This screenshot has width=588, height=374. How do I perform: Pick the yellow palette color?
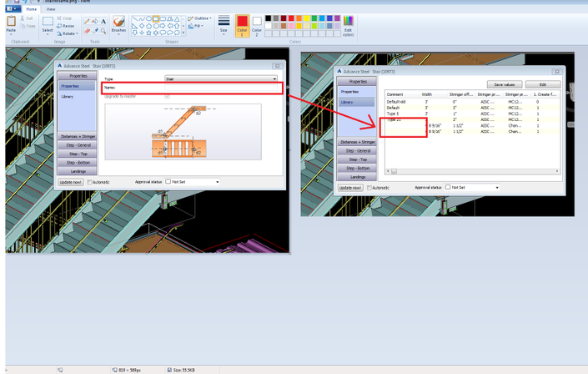point(306,18)
